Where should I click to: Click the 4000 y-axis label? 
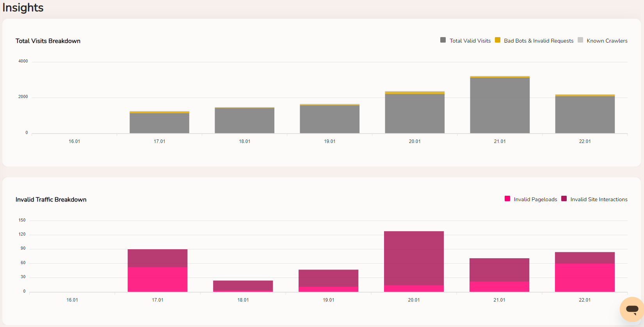point(23,61)
